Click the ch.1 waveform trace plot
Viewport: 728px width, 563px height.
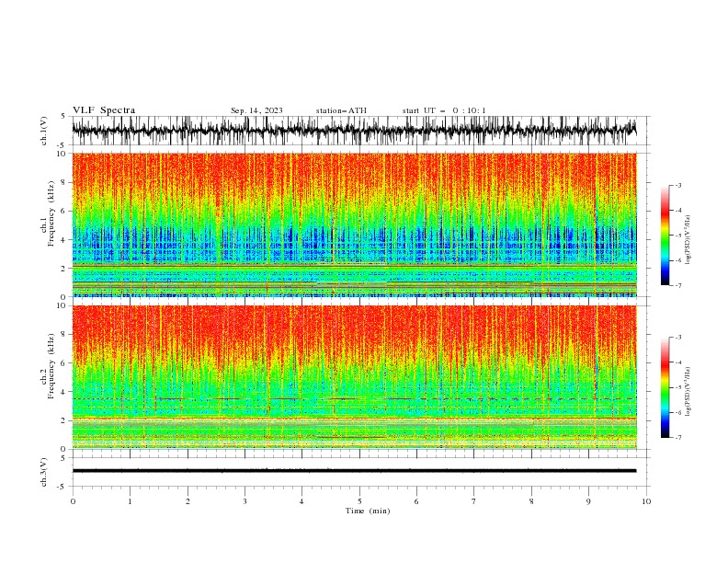354,131
